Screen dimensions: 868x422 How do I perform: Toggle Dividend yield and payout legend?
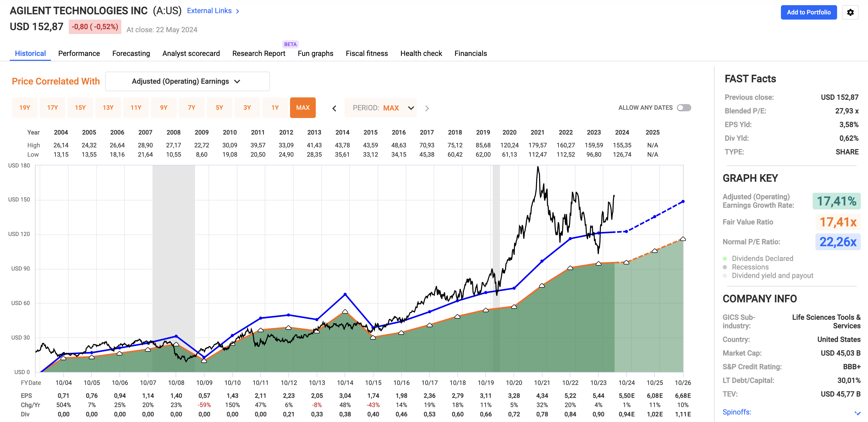[768, 276]
